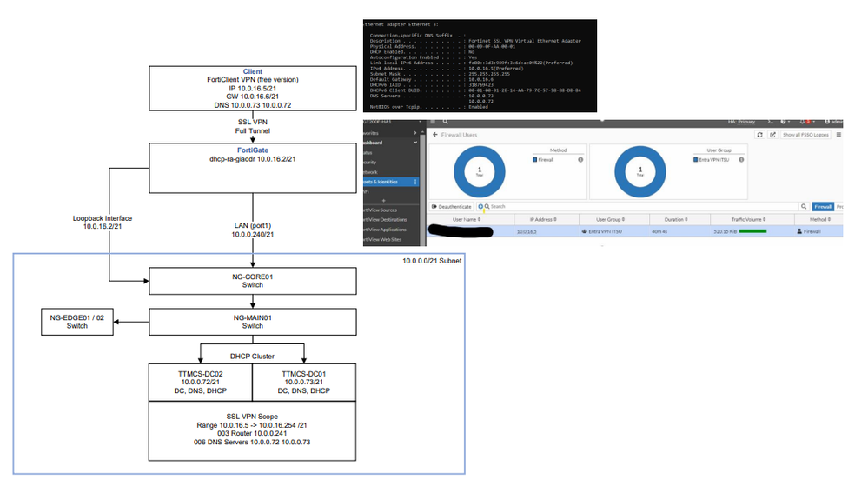This screenshot has height=480, width=868.
Task: Open the options dots on Assets & Identities
Action: coord(415,182)
